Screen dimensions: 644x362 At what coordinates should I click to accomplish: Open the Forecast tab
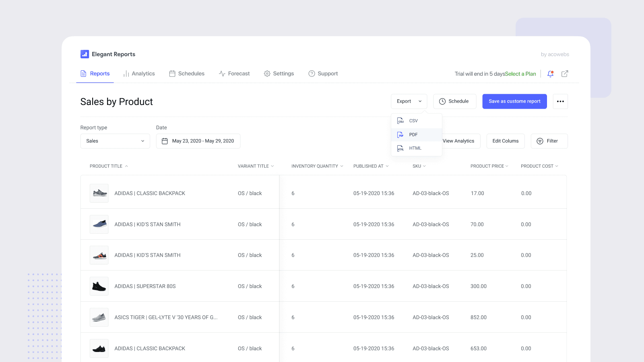[x=234, y=74]
